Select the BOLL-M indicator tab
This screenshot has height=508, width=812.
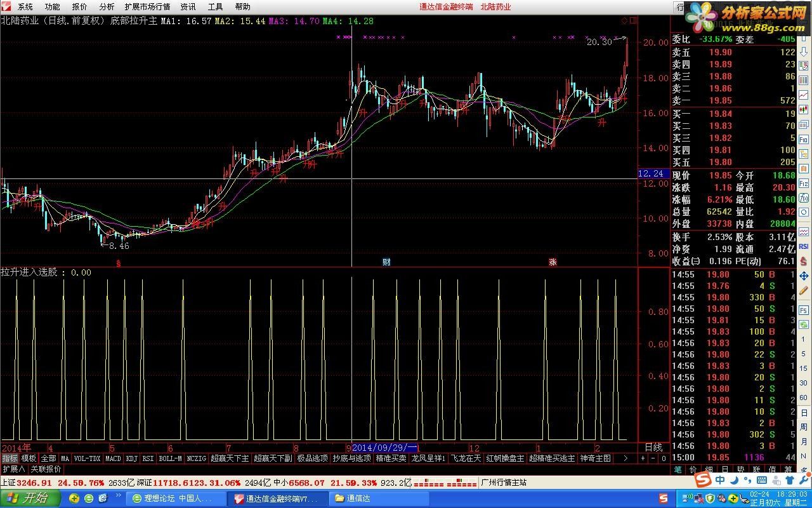coord(170,458)
